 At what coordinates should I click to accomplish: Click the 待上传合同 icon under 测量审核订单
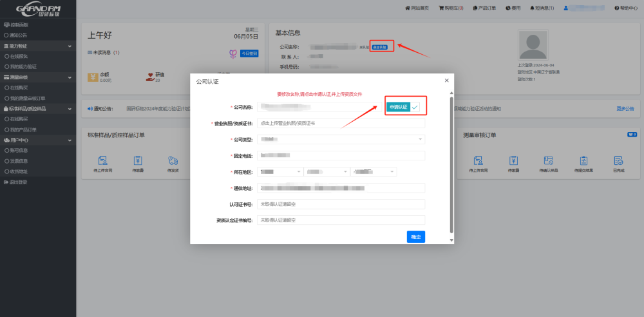tap(478, 163)
